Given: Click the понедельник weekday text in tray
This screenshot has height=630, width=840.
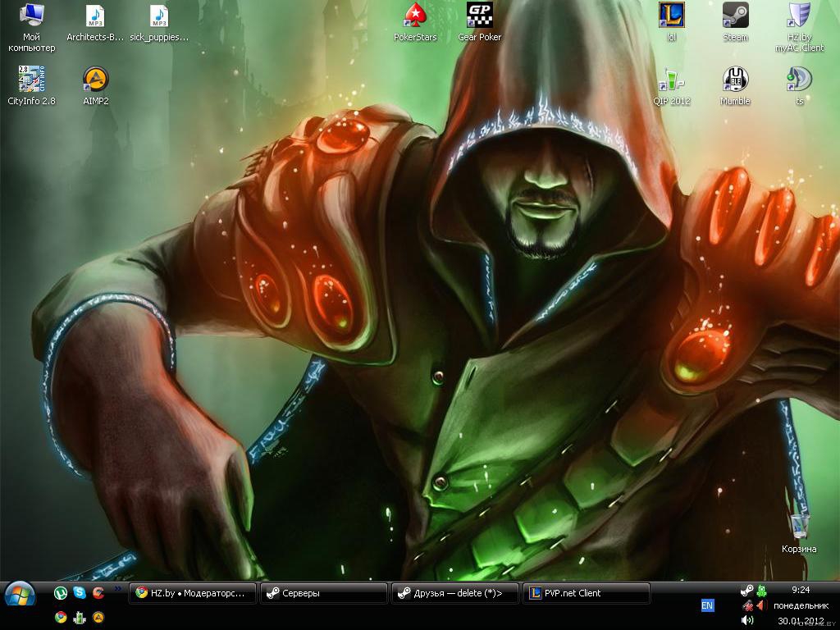Looking at the screenshot, I should 801,605.
